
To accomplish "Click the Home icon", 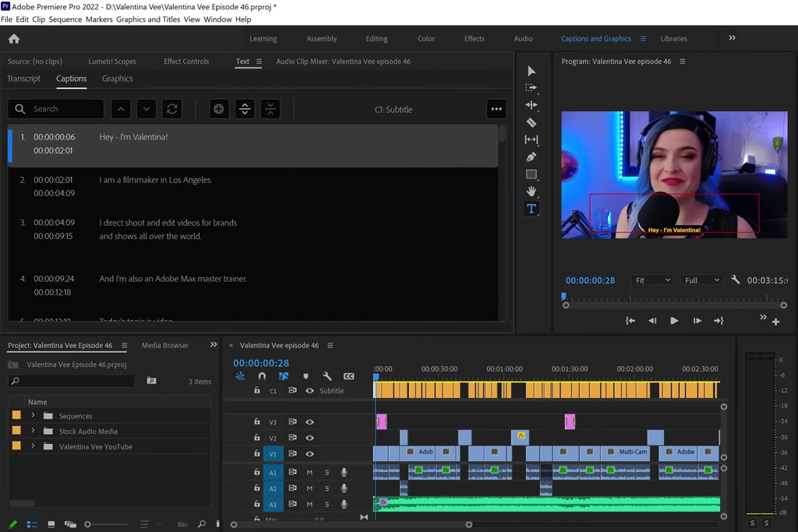I will click(x=14, y=39).
